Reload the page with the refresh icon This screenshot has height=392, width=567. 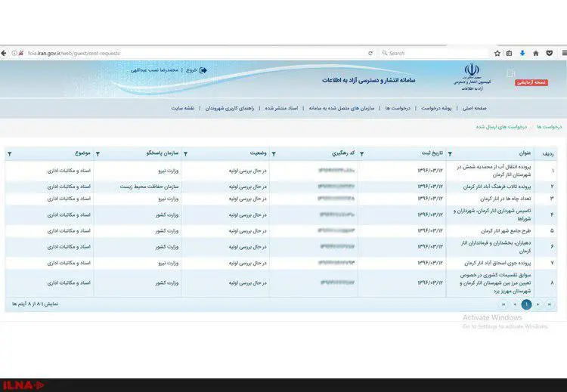coord(370,53)
